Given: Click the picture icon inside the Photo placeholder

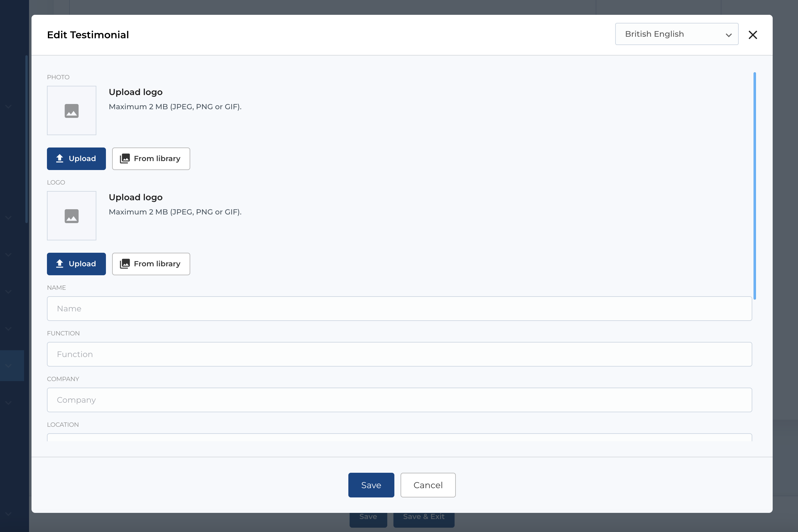Looking at the screenshot, I should coord(71,111).
